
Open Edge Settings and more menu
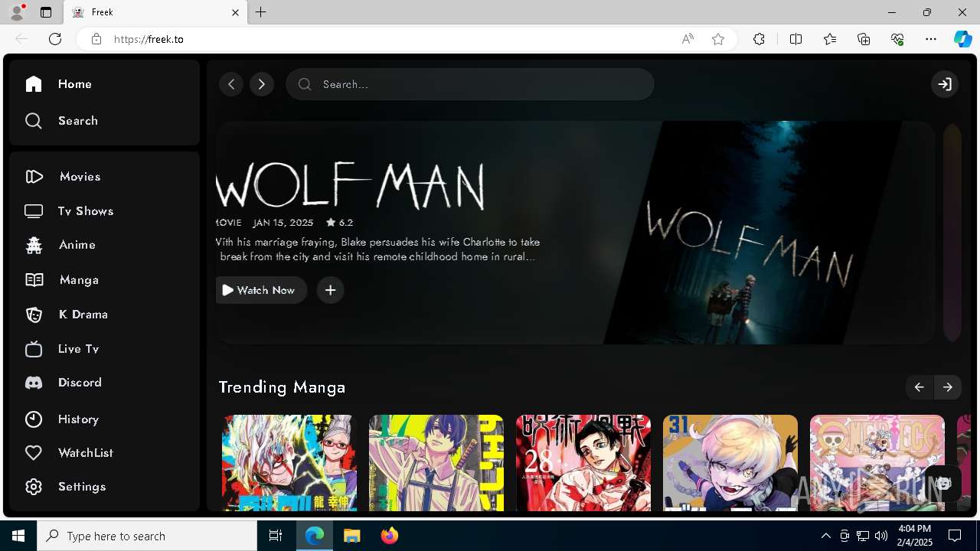click(931, 39)
